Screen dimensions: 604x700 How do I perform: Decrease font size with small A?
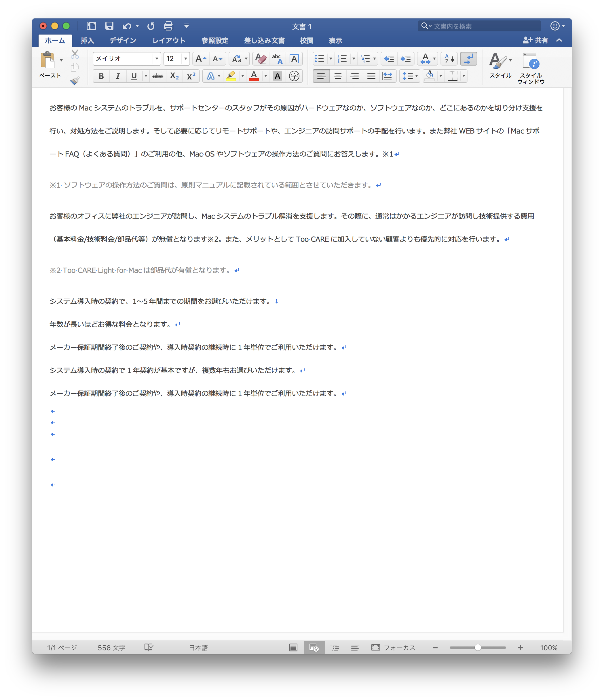point(217,59)
